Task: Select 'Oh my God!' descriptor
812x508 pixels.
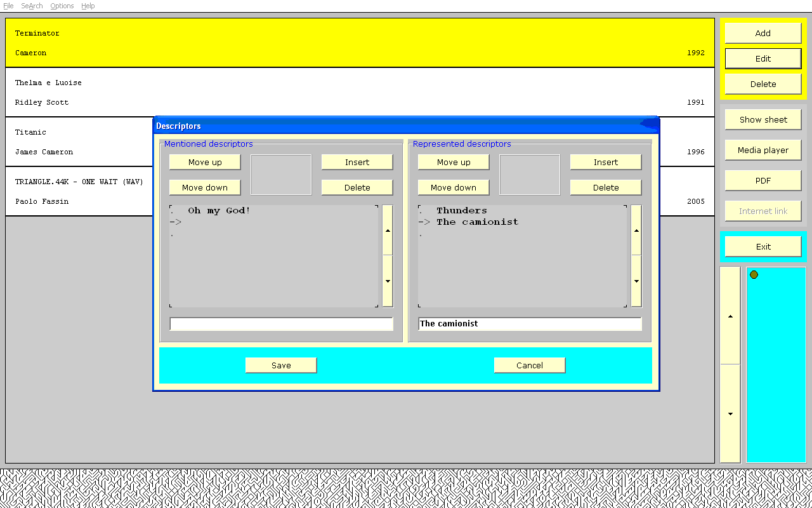Action: click(x=219, y=211)
